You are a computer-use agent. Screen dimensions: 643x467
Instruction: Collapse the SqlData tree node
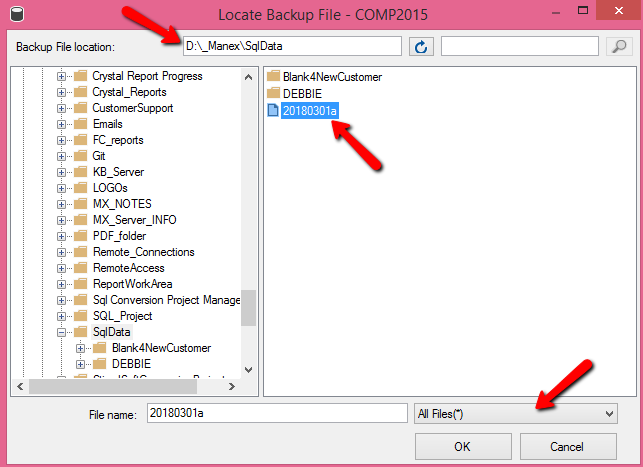click(x=61, y=332)
